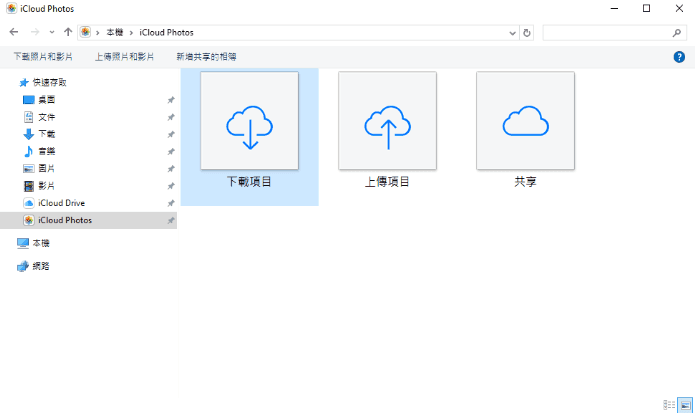Screen dimensions: 695x413
Task: Click the pin icon beside iCloud Photos
Action: [171, 221]
